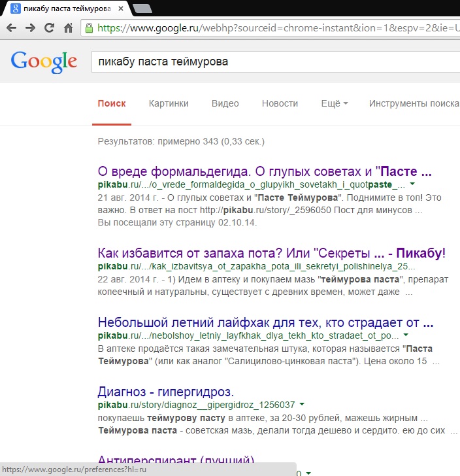
Task: Open the green arrow beside the formaldehyde result URL
Action: coord(412,185)
